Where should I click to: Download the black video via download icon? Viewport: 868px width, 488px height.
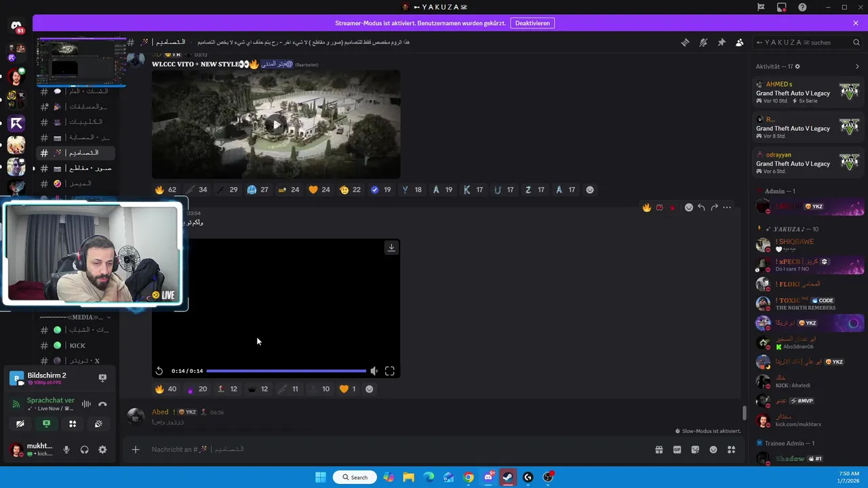pos(391,247)
